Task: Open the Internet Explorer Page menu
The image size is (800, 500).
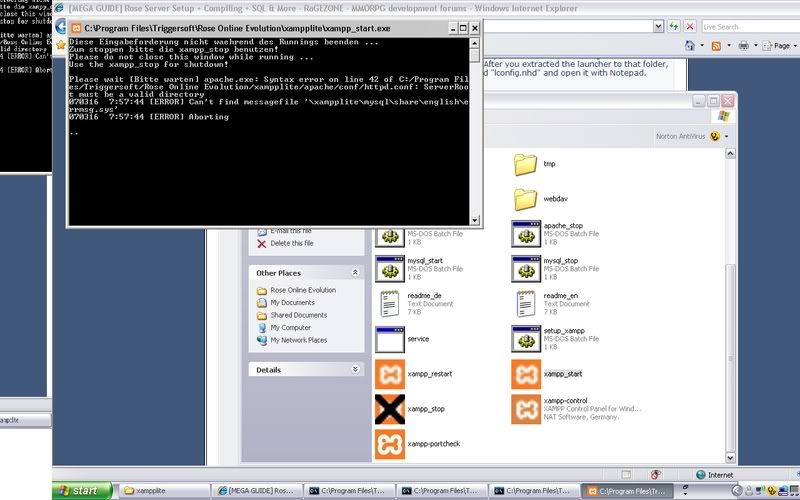Action: 779,46
